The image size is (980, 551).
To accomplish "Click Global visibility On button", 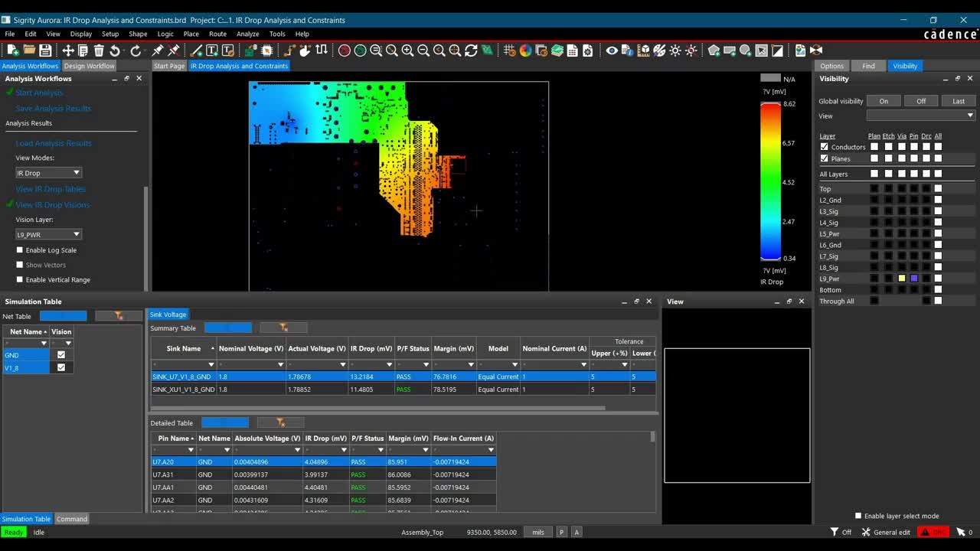I will (884, 101).
